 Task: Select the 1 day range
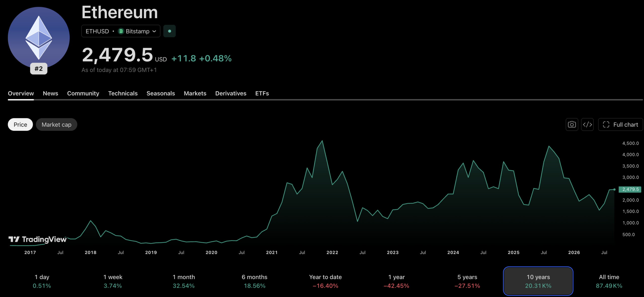click(42, 281)
